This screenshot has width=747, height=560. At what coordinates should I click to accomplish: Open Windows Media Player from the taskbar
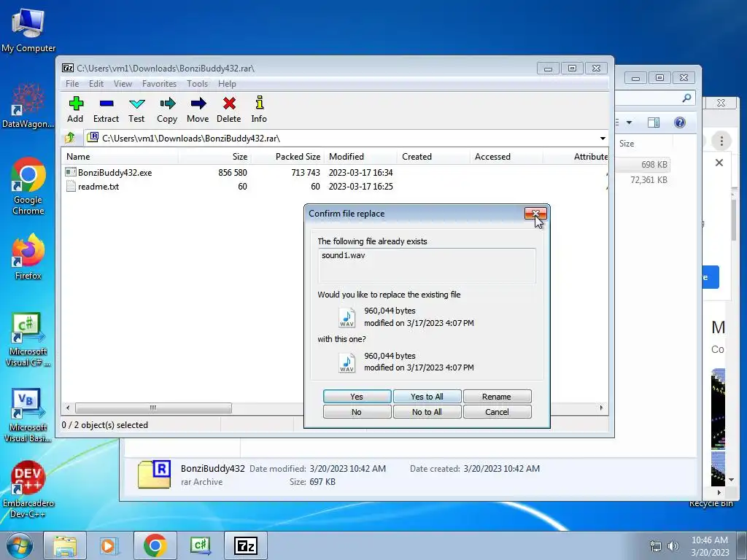click(x=109, y=545)
